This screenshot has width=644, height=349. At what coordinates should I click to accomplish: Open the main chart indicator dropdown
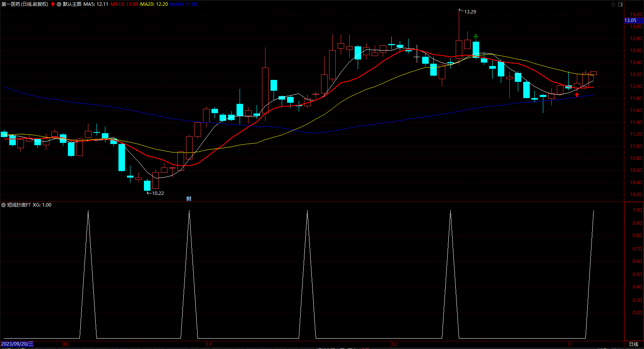pyautogui.click(x=59, y=4)
